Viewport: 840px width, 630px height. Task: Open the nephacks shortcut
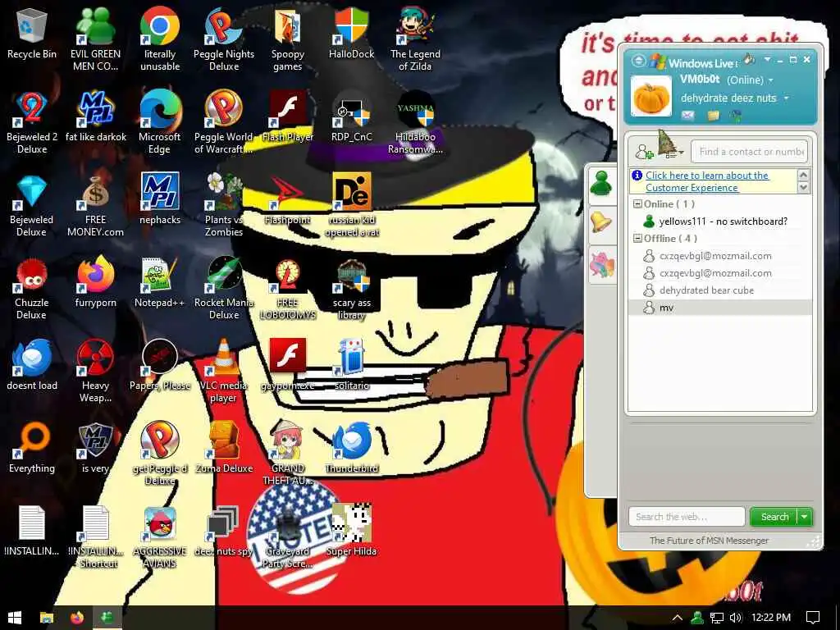(160, 199)
